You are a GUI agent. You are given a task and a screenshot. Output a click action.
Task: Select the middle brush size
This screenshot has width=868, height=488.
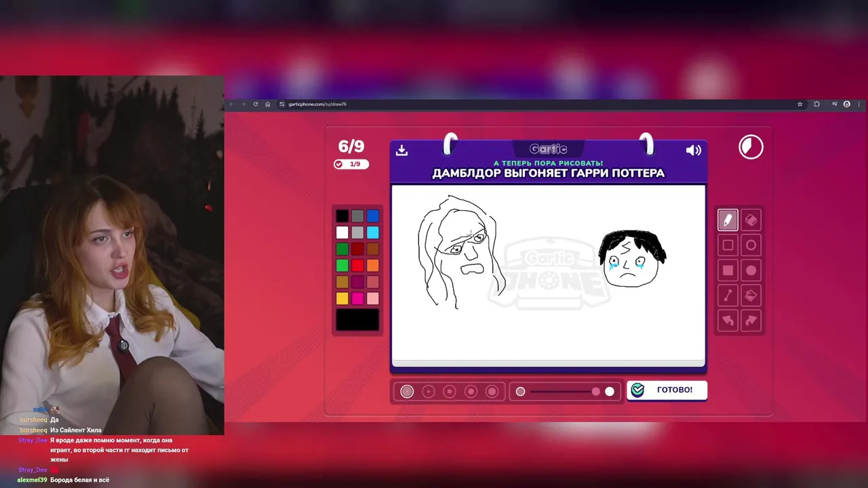[450, 391]
